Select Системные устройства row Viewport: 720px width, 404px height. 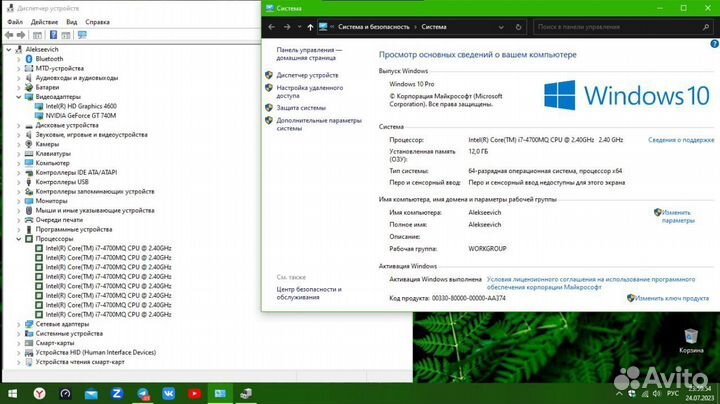[x=69, y=333]
